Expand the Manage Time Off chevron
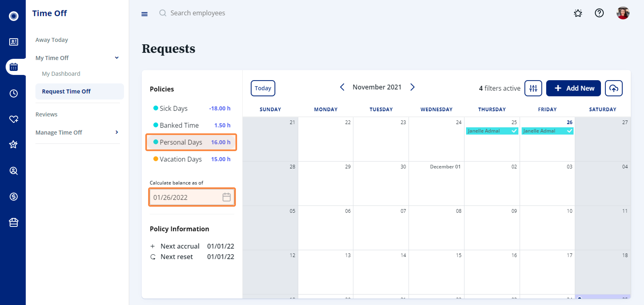Image resolution: width=644 pixels, height=305 pixels. (x=117, y=132)
